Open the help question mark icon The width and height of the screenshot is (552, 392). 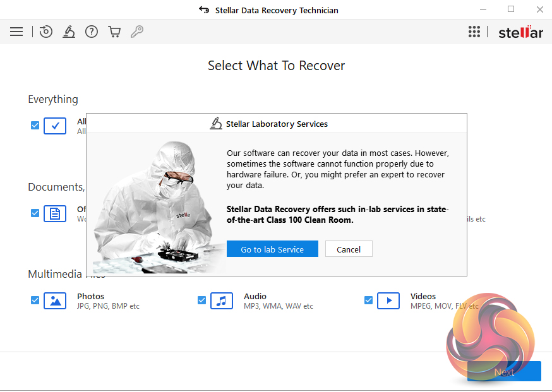pyautogui.click(x=92, y=32)
